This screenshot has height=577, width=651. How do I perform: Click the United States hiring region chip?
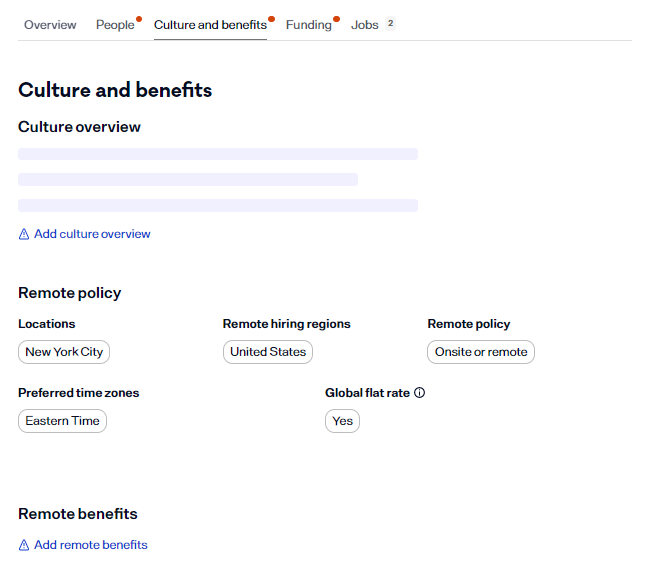pos(268,352)
